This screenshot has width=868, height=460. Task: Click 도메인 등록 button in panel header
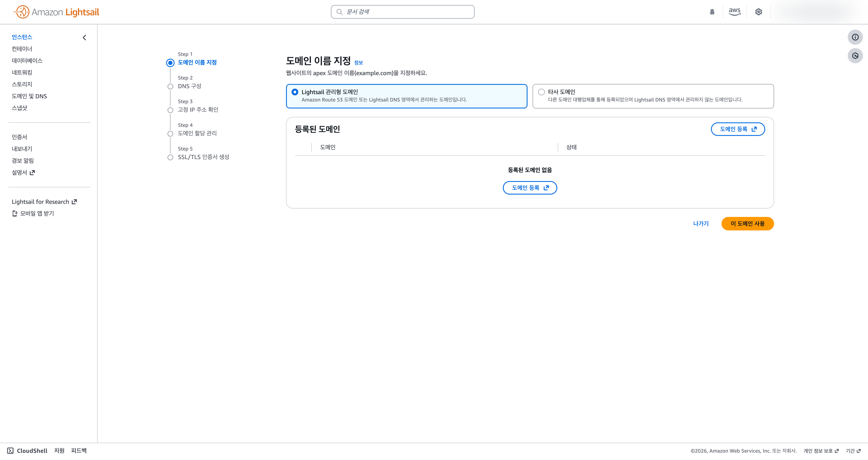tap(738, 129)
